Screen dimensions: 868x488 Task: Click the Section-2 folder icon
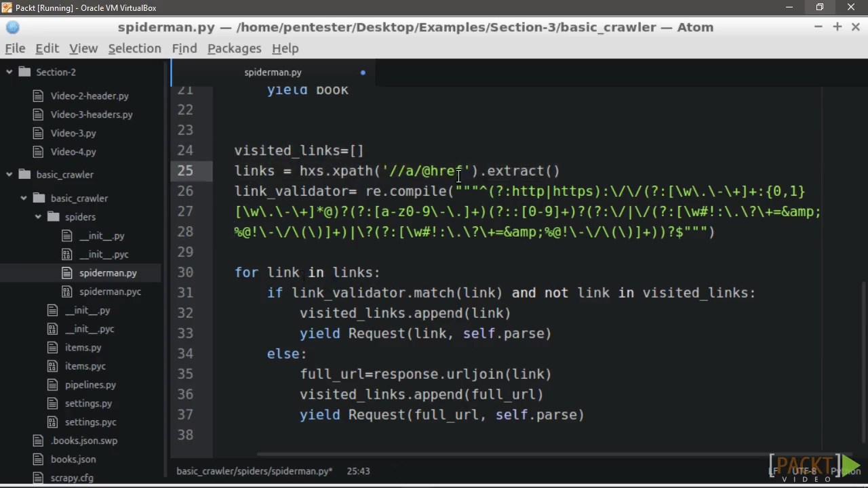click(x=24, y=72)
